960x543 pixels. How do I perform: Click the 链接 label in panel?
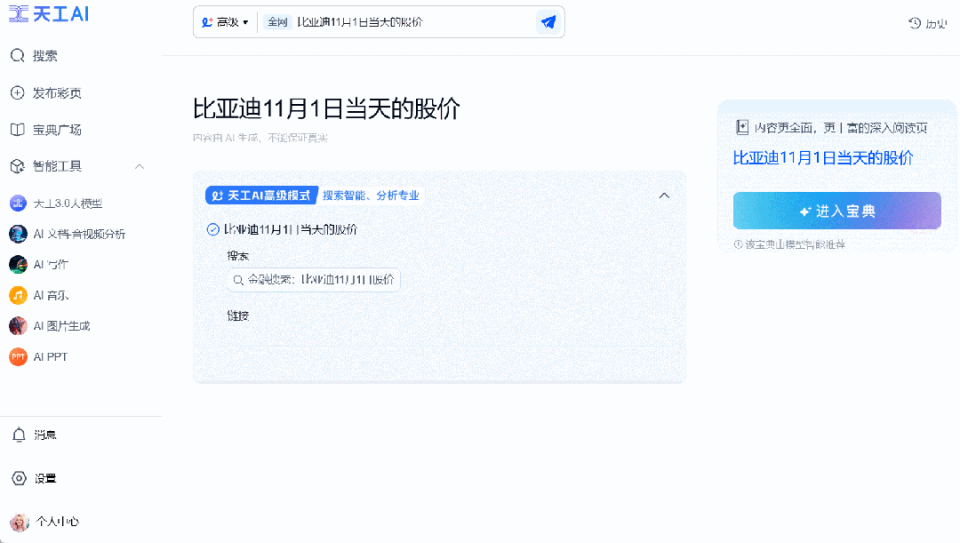tap(238, 316)
